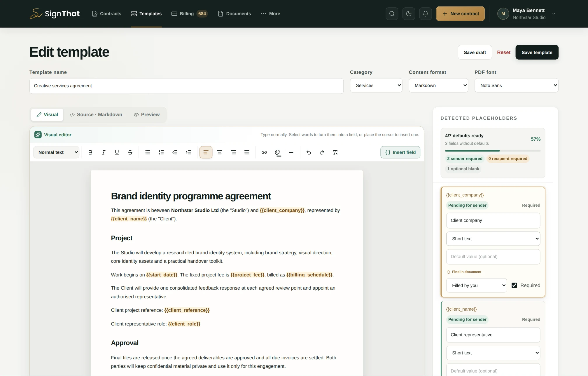The height and width of the screenshot is (376, 588).
Task: Click the {{start_date}} placeholder
Action: point(162,275)
